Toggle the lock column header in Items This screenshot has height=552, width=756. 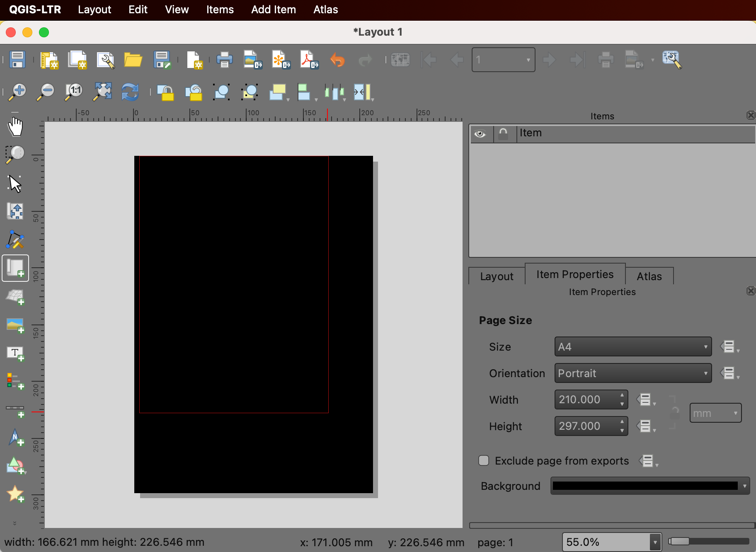point(503,133)
